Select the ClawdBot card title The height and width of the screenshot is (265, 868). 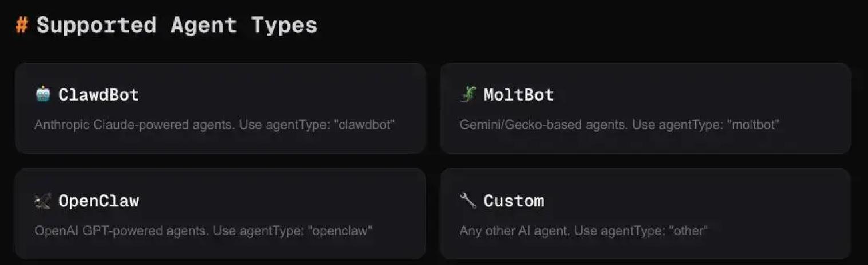tap(98, 94)
